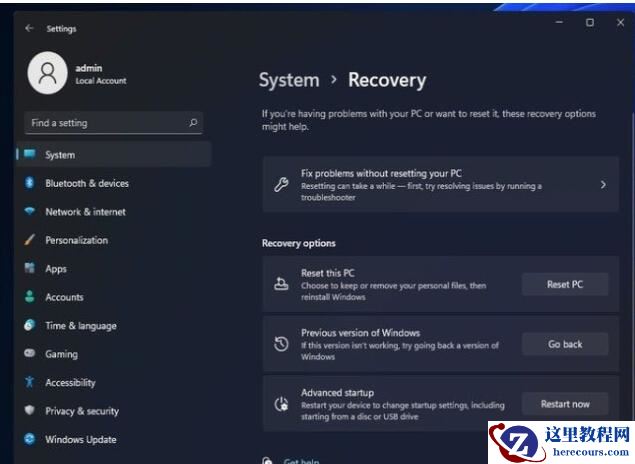Click the Reset PC button

(565, 284)
